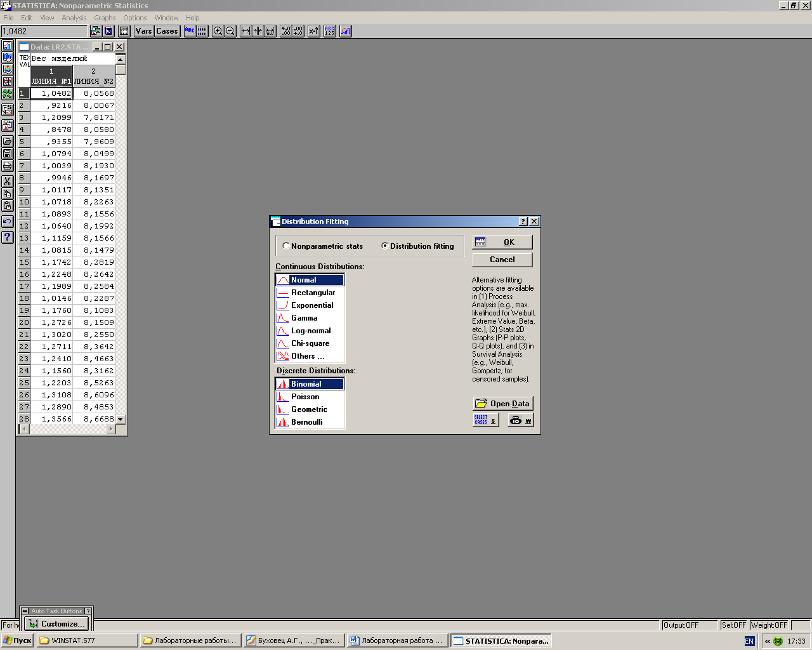Click the Select Cases button
This screenshot has width=812, height=650.
click(x=486, y=420)
